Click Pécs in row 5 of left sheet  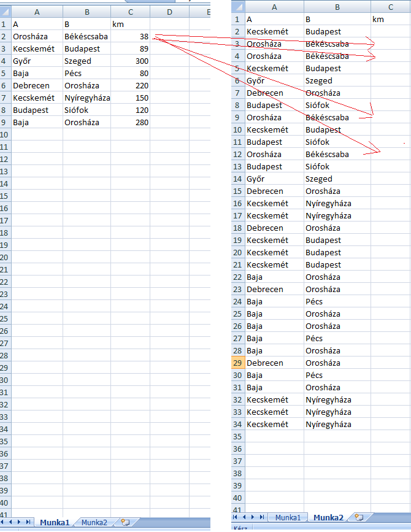[x=87, y=73]
